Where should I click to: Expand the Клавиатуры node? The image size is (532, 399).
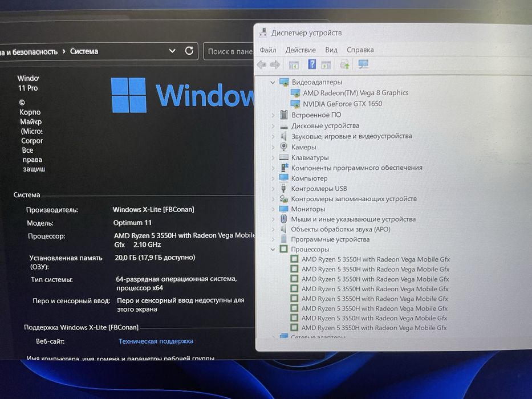click(273, 158)
